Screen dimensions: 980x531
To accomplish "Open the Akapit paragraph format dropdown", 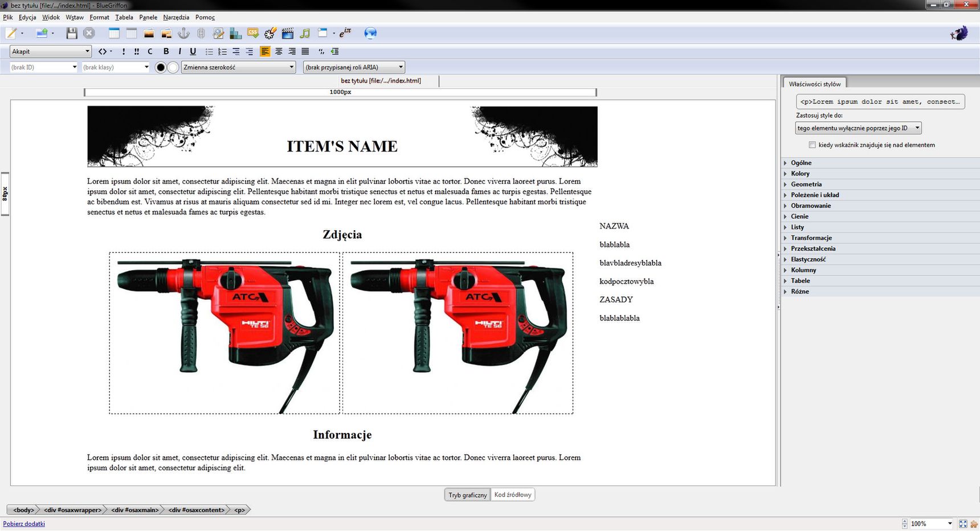I will 51,51.
